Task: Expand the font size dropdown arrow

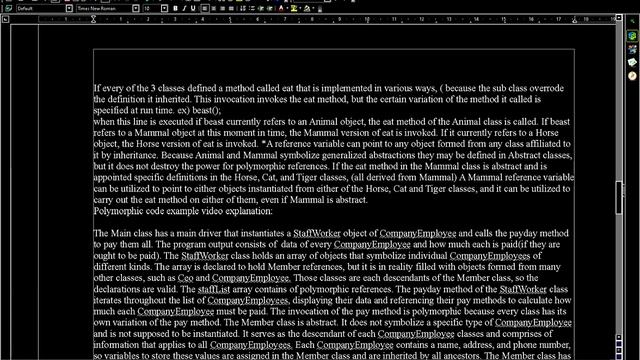Action: pos(164,8)
